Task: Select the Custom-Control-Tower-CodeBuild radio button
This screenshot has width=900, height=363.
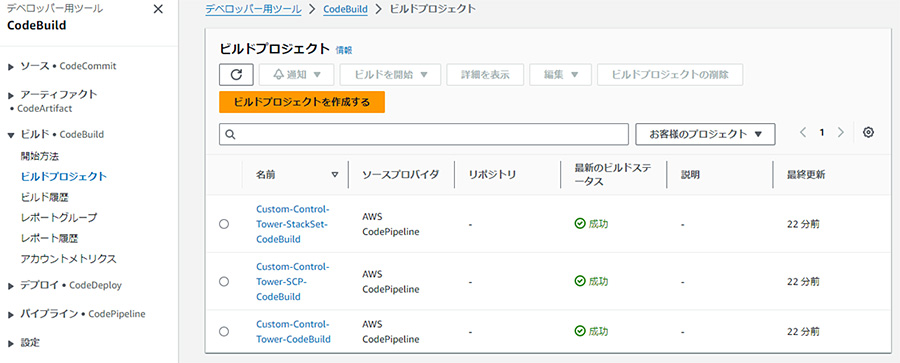Action: (224, 331)
